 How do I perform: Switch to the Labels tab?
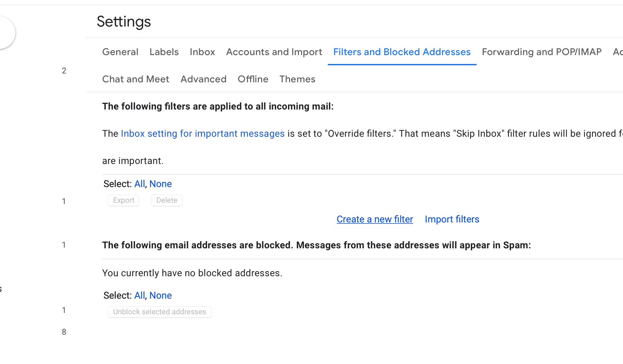pos(164,52)
